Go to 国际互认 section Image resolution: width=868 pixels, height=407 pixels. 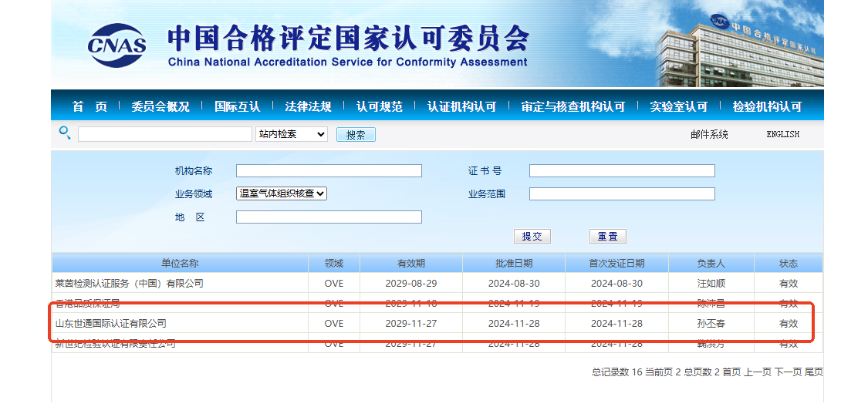point(237,106)
